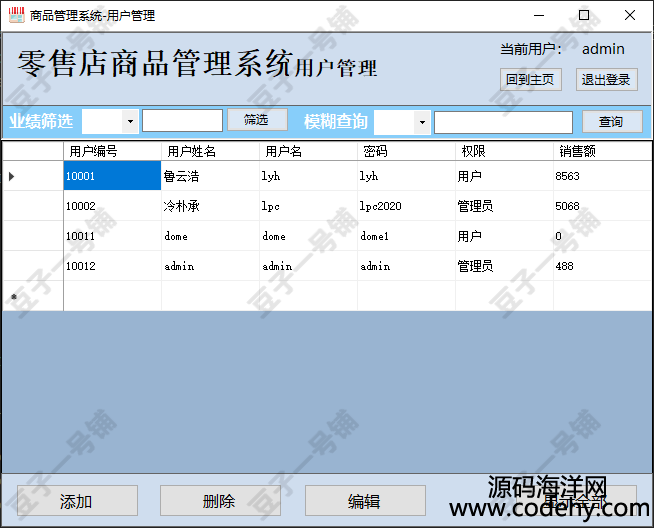Click the 鲁云浩 name cell
The width and height of the screenshot is (654, 528).
pos(209,176)
